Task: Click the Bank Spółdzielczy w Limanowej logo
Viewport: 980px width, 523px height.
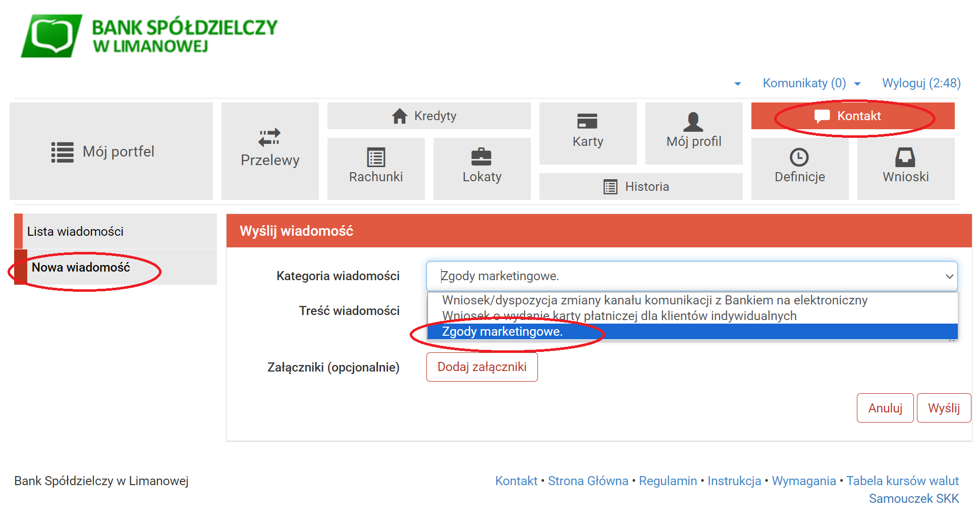Action: pyautogui.click(x=149, y=35)
